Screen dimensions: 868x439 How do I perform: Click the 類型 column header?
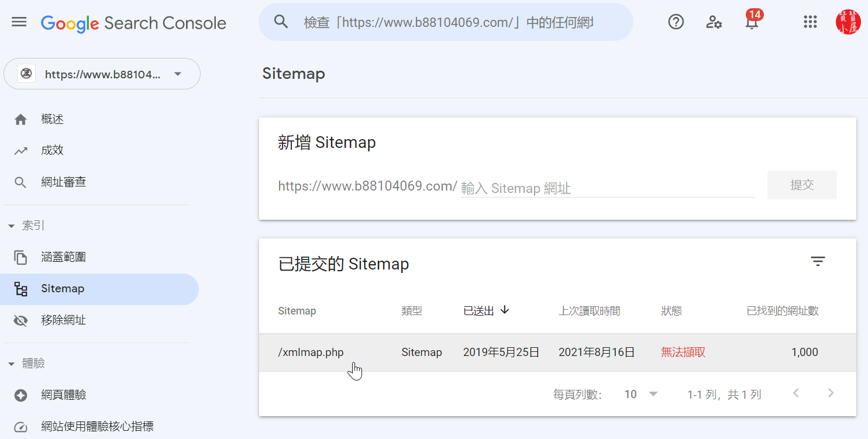click(412, 311)
